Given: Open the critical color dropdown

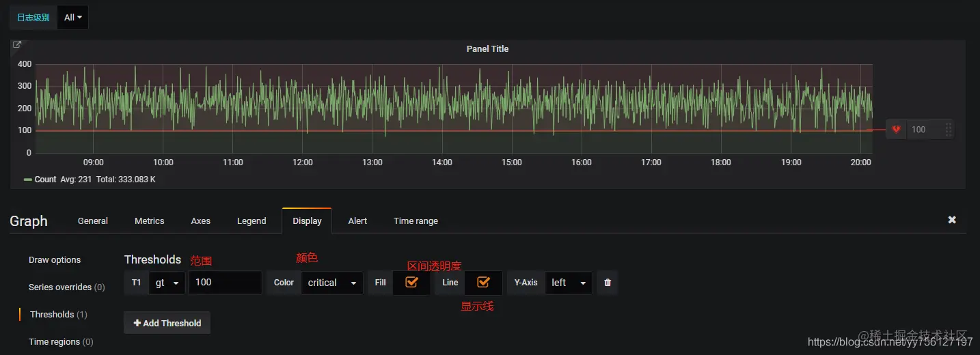Looking at the screenshot, I should click(332, 283).
